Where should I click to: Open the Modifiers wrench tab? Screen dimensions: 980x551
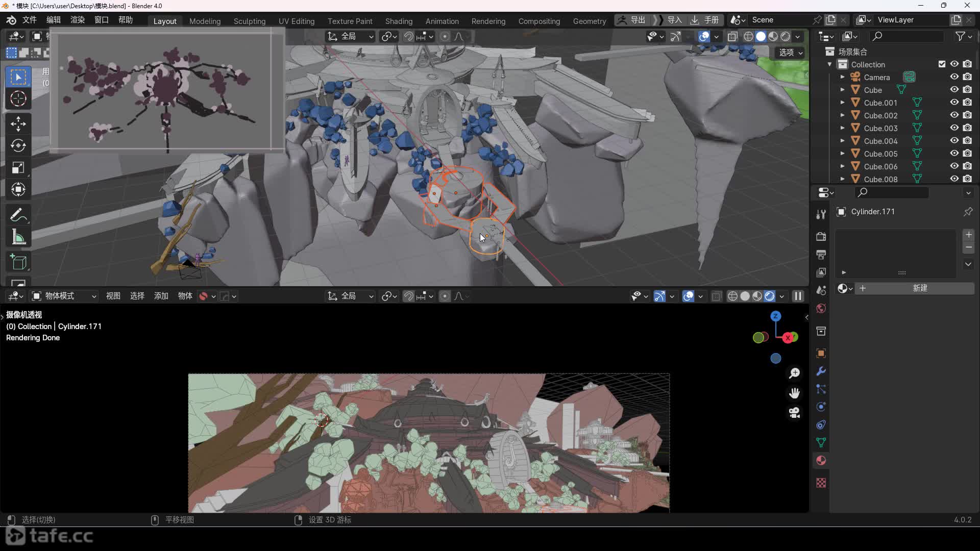(821, 371)
